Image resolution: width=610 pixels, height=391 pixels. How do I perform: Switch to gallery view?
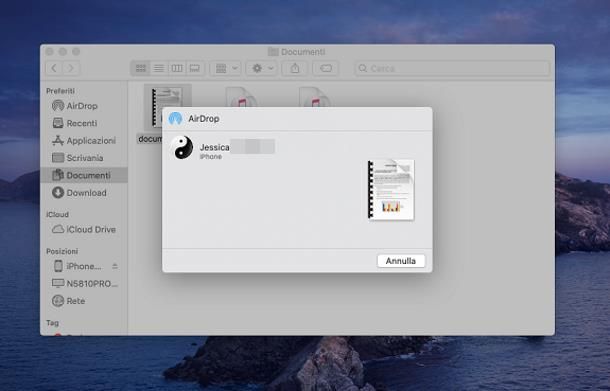click(x=195, y=68)
